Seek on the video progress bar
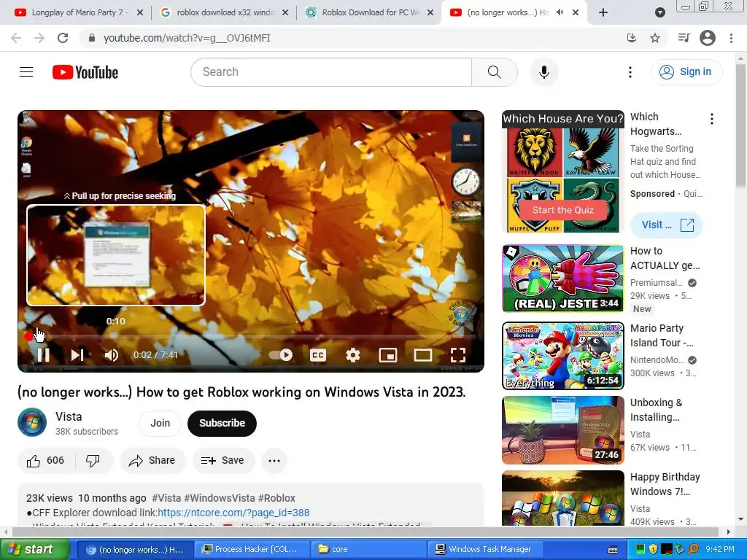The image size is (747, 560). coord(251,337)
